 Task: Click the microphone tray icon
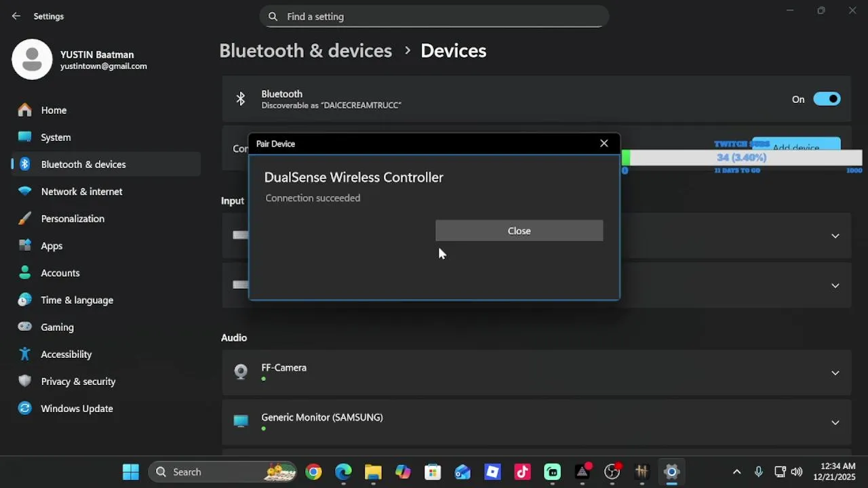pos(759,472)
